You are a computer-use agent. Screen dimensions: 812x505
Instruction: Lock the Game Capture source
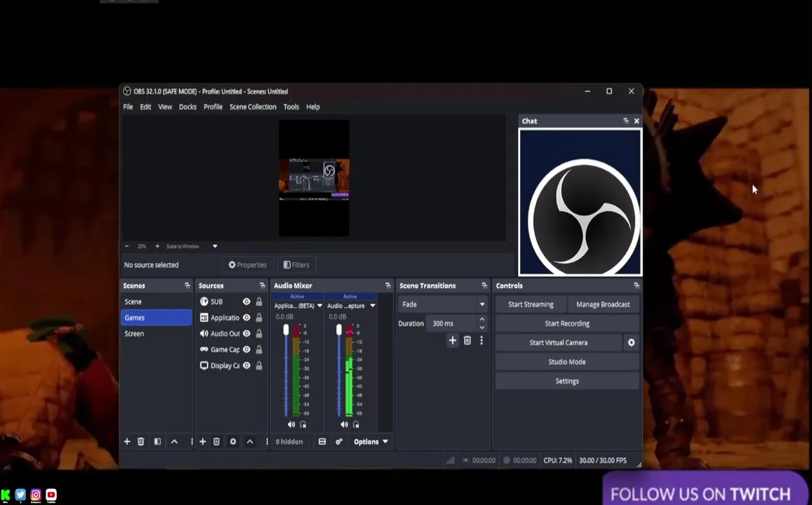tap(259, 350)
